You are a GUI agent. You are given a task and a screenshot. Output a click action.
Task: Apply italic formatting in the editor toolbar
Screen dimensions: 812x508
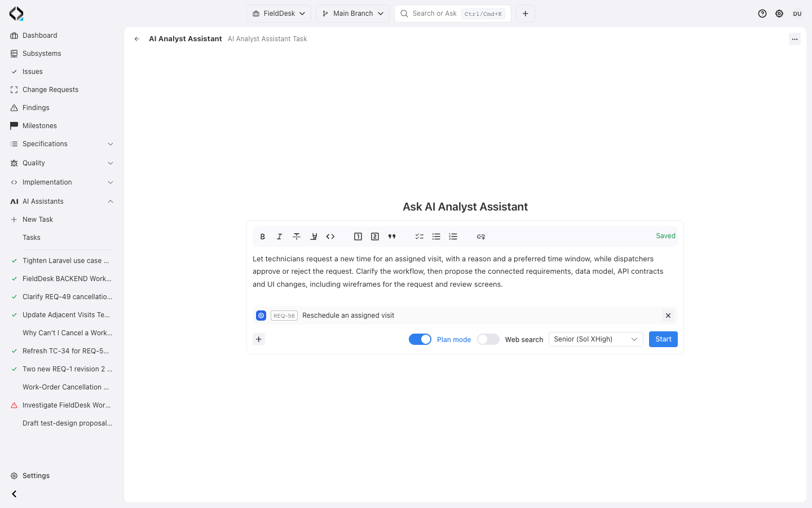tap(280, 237)
